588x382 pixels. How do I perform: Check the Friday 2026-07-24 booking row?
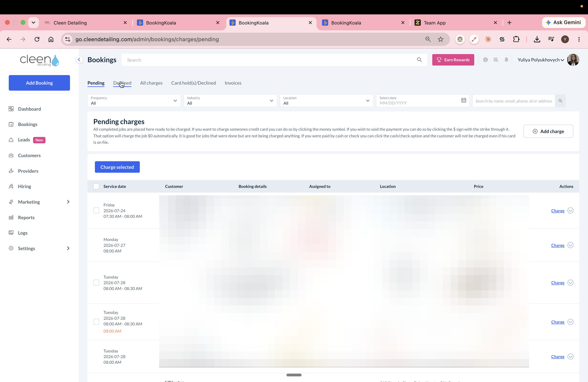[96, 210]
